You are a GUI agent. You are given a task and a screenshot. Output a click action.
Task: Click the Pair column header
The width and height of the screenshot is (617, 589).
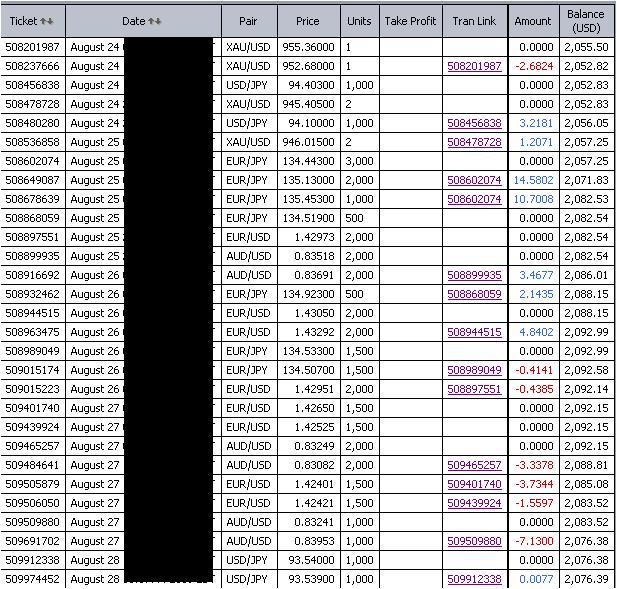pos(249,21)
